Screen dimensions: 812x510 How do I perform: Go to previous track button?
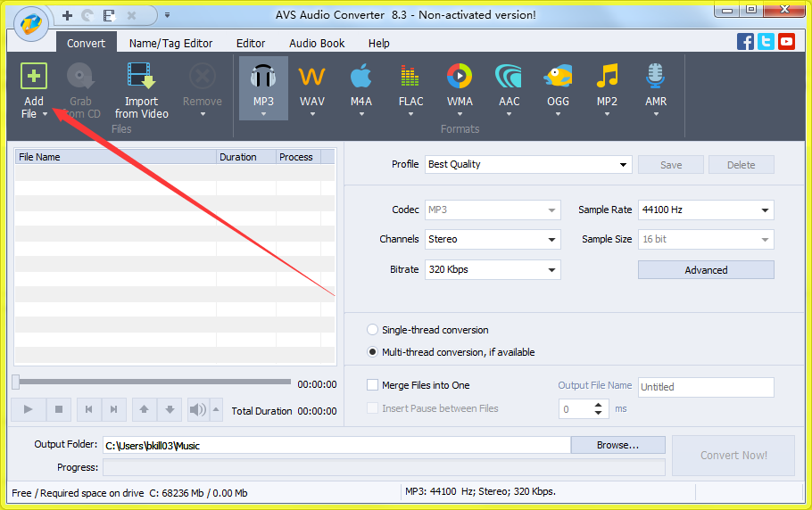89,409
